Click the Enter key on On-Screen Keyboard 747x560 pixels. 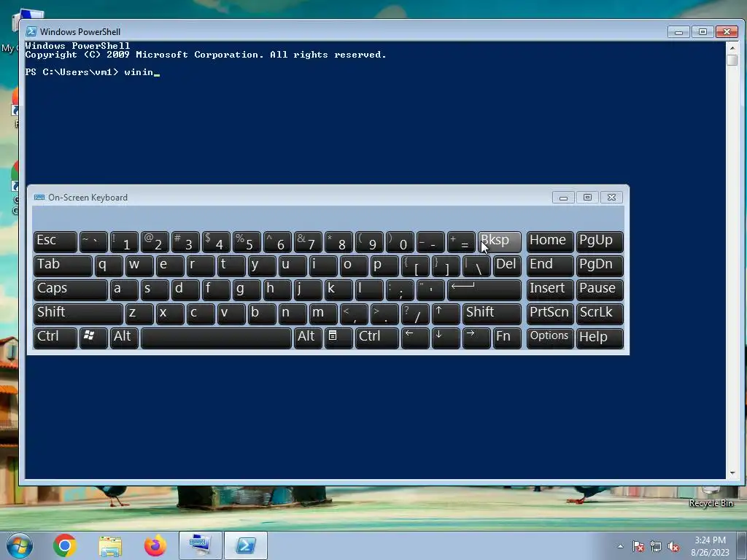point(484,289)
